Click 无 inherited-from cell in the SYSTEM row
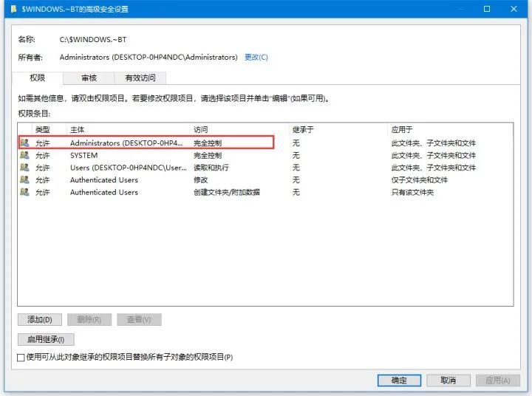Screen dimensions: 532x396 pyautogui.click(x=296, y=155)
